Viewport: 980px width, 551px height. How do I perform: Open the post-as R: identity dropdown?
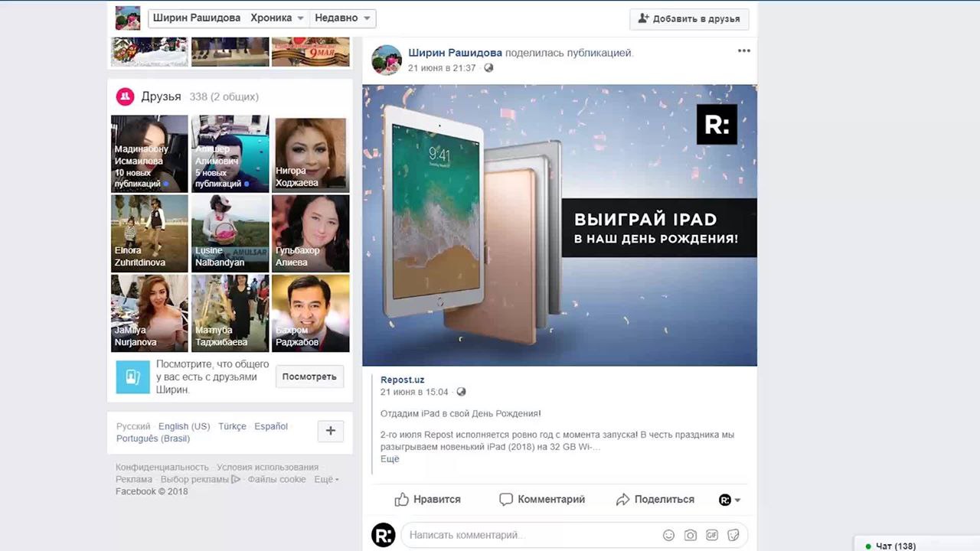[x=730, y=500]
